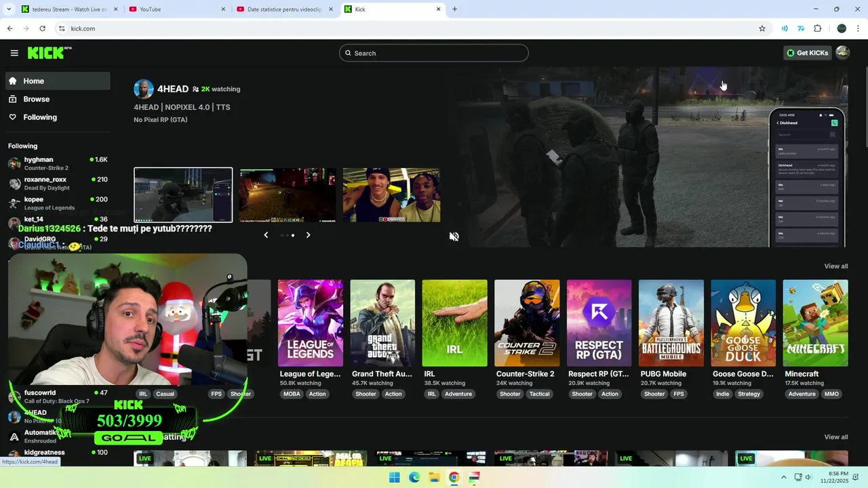Unmute the featured stream preview
The image size is (868, 488).
coord(454,237)
